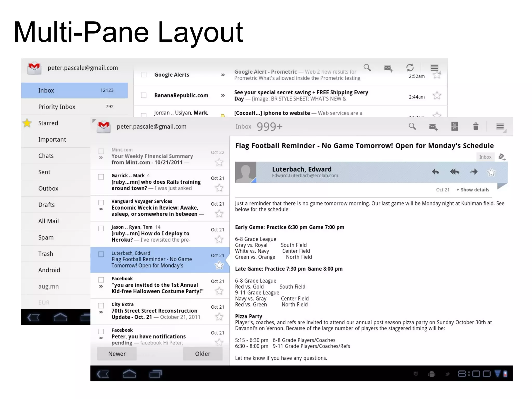Image resolution: width=532 pixels, height=399 pixels.
Task: Select the Google Alerts email checkbox
Action: (144, 75)
